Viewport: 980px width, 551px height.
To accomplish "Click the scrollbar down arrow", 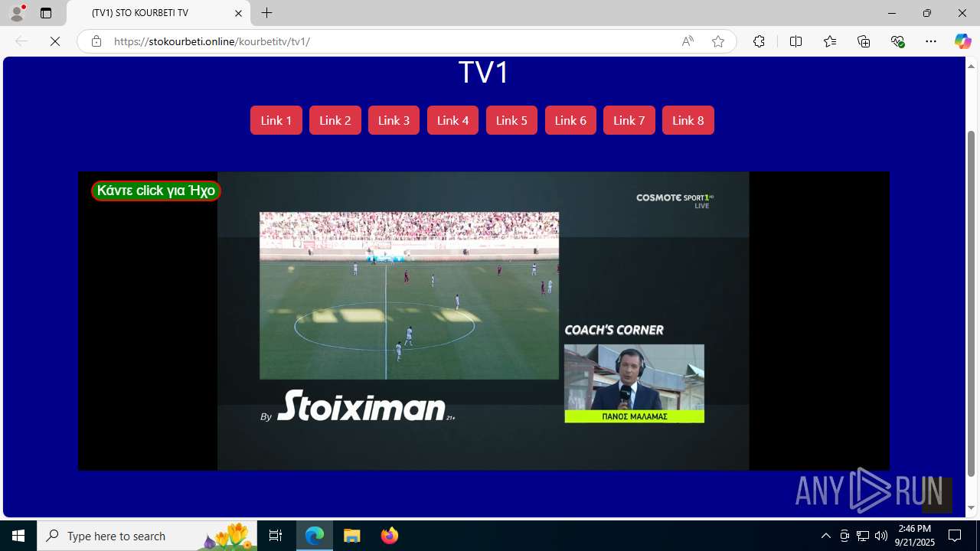I will coord(972,508).
